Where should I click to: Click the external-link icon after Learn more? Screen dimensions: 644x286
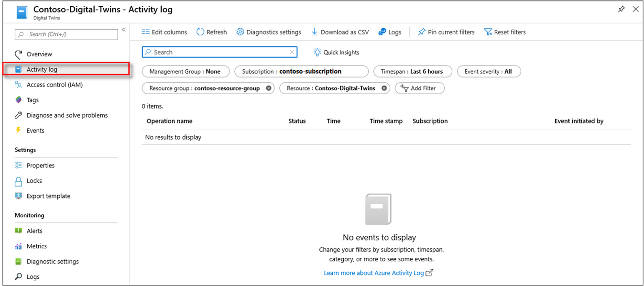point(429,273)
